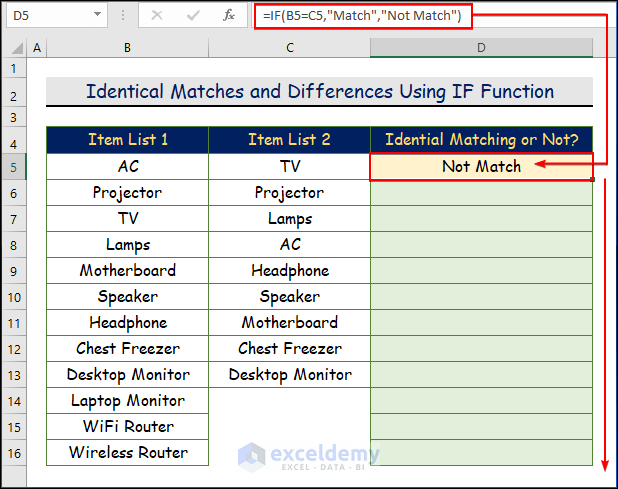
Task: Open the Name Box dropdown arrow
Action: [97, 16]
